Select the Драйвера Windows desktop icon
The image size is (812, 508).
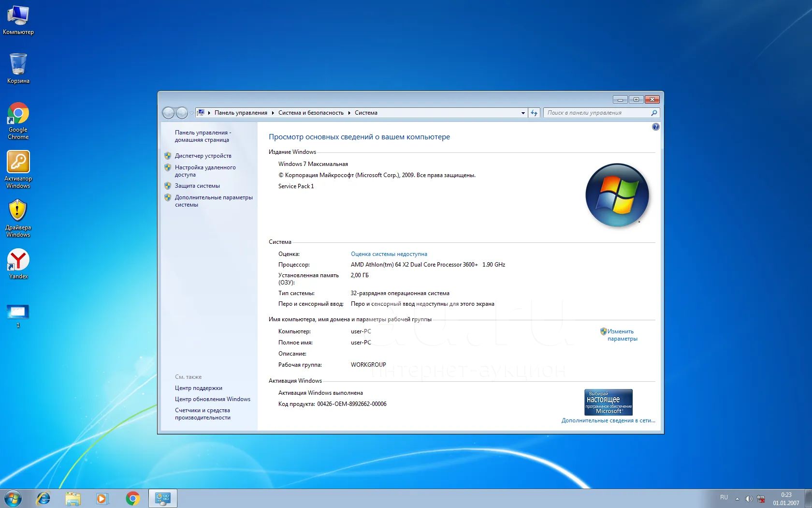[x=18, y=218]
